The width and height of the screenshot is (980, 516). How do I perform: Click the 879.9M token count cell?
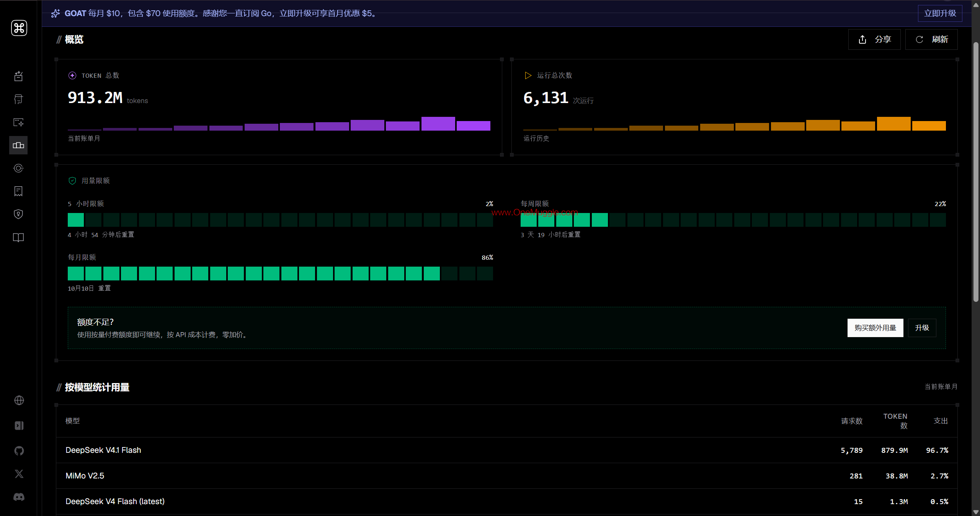point(894,450)
